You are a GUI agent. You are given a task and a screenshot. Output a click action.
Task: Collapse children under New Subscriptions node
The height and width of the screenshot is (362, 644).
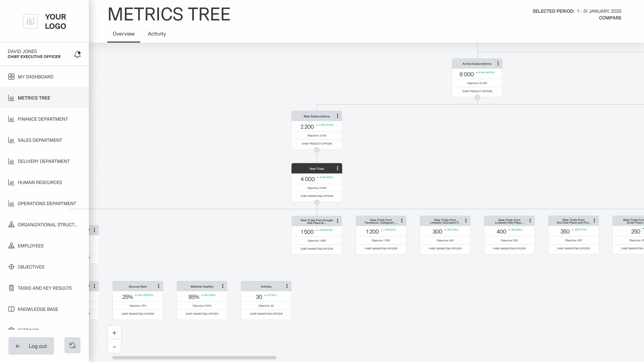(317, 150)
